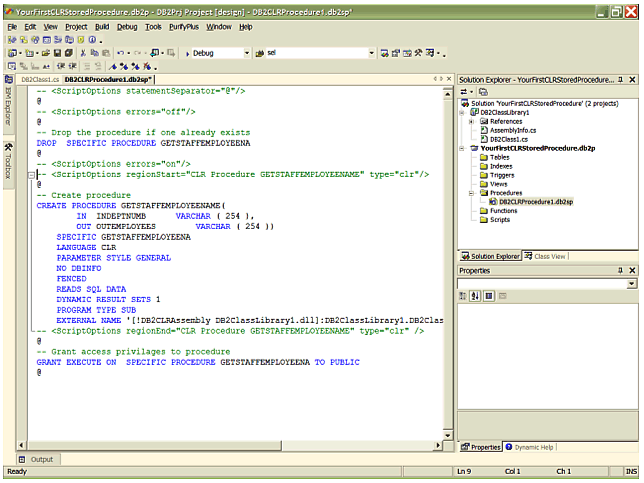Click the Undo arrow icon
This screenshot has width=644, height=483.
click(121, 53)
